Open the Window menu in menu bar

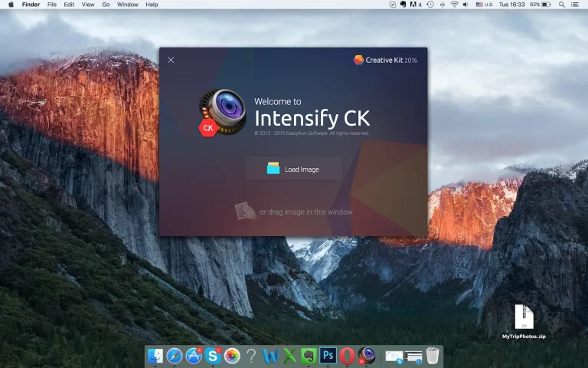pyautogui.click(x=128, y=5)
